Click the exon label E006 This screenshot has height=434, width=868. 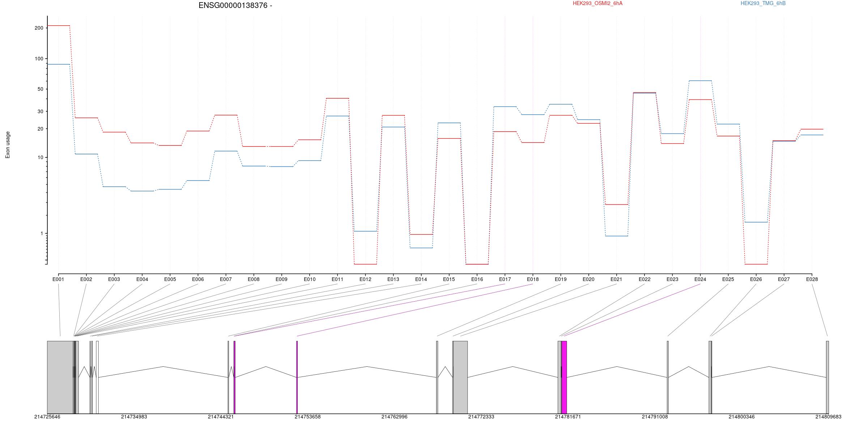198,279
